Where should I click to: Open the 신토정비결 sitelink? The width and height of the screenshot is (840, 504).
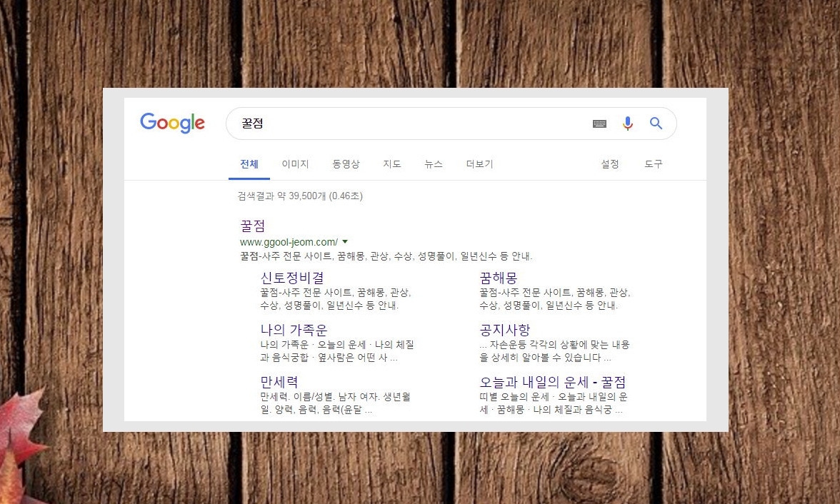[x=292, y=278]
